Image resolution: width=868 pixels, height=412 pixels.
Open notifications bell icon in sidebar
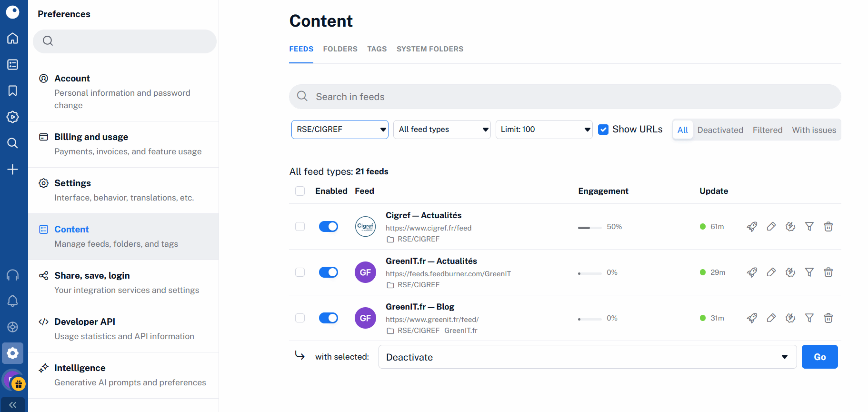[13, 301]
